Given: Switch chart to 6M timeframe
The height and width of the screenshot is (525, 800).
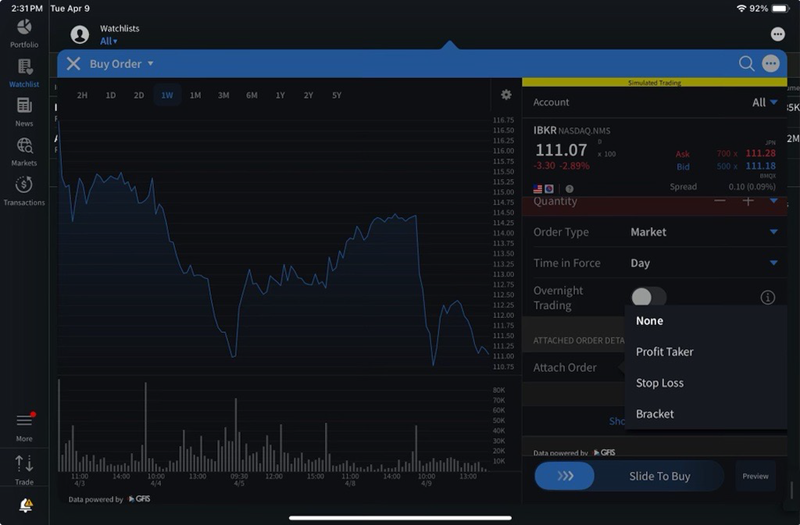Looking at the screenshot, I should coord(252,95).
